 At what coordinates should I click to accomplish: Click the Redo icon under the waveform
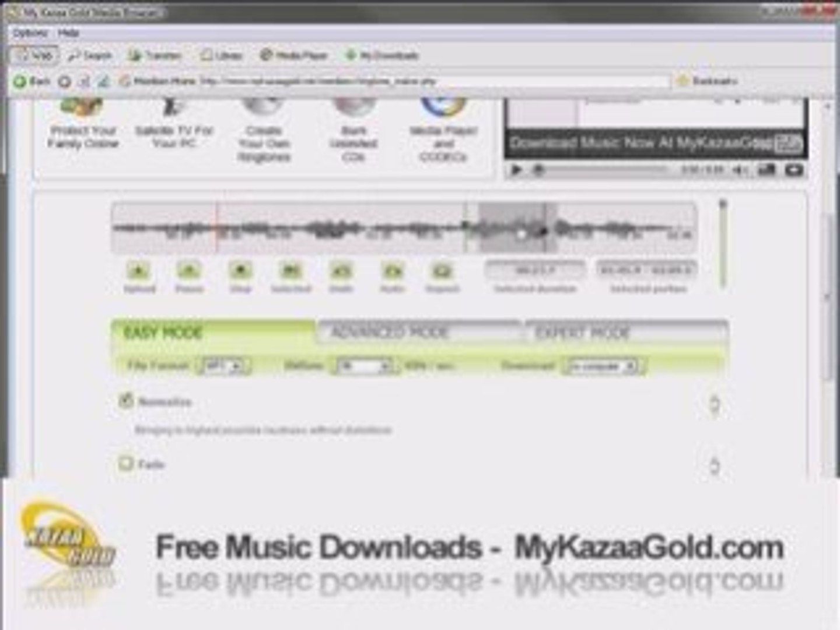[392, 271]
